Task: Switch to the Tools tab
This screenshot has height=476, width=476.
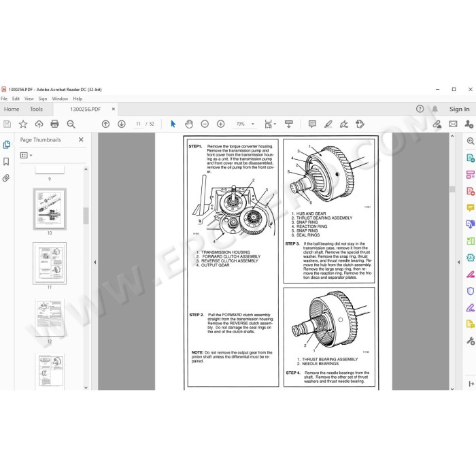Action: pyautogui.click(x=36, y=109)
